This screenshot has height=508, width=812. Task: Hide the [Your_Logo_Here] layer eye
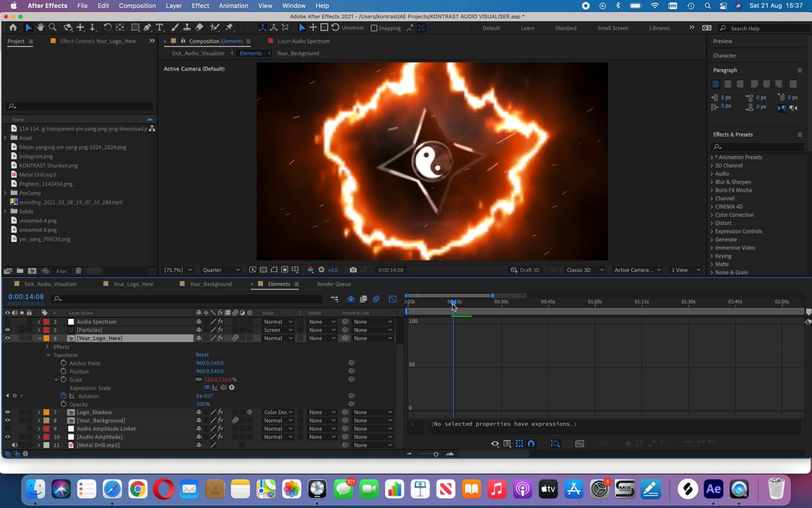click(8, 338)
